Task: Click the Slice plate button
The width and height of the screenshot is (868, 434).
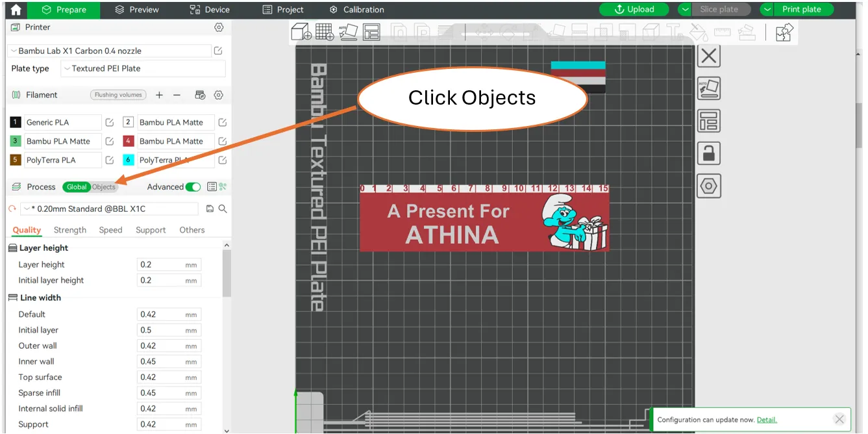Action: (721, 10)
